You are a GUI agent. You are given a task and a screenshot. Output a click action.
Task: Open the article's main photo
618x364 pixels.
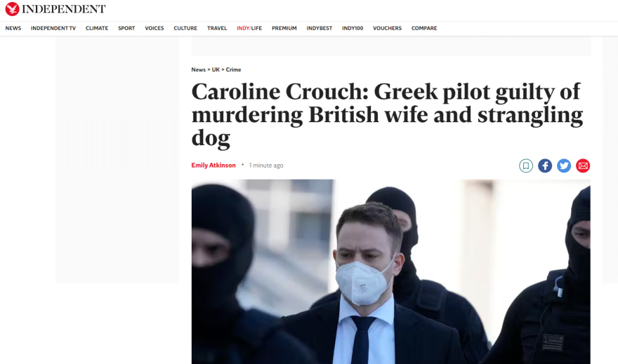(390, 271)
